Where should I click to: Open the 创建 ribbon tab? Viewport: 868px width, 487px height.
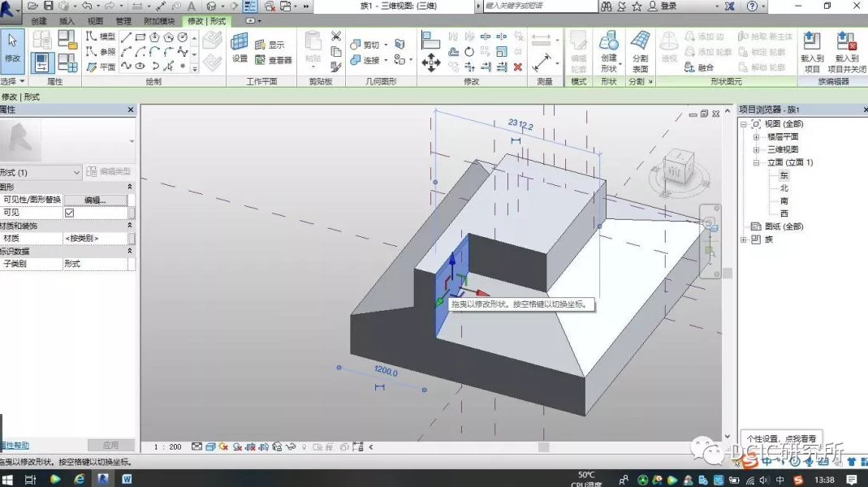(38, 21)
